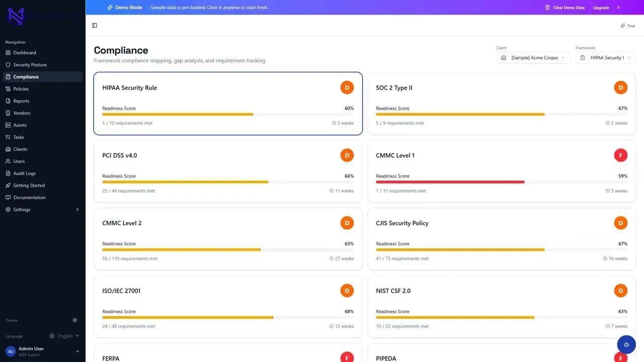Dismiss the Demo Mode banner

point(618,8)
